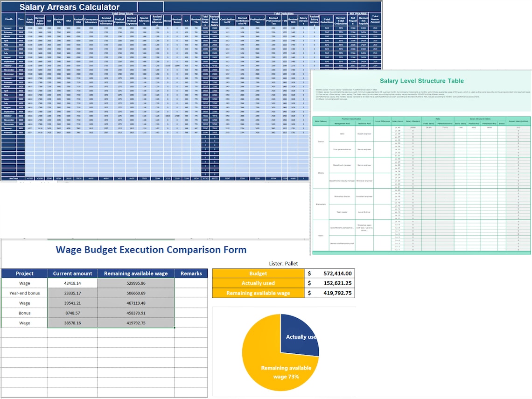Select the Month column header cell
Image resolution: width=532 pixels, height=399 pixels.
(x=9, y=20)
